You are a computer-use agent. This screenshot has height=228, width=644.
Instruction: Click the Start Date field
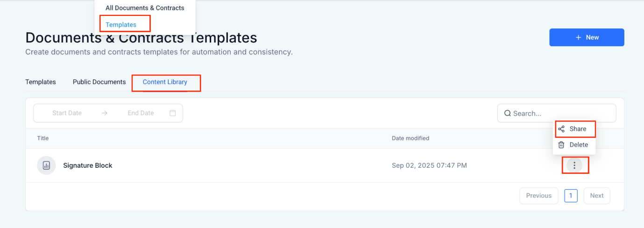click(67, 113)
